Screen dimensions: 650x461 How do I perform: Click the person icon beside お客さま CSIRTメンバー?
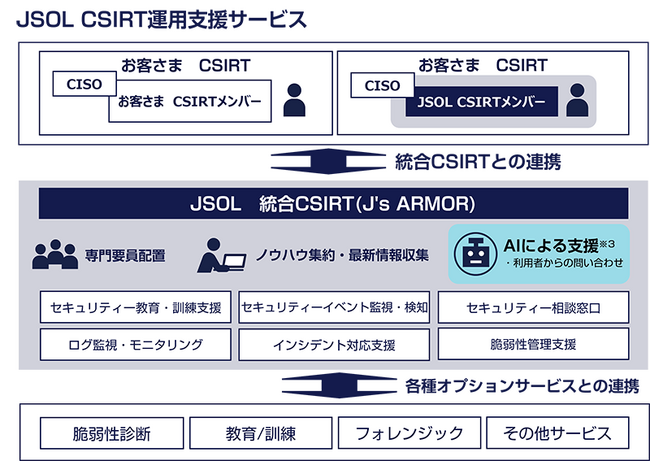(x=294, y=100)
